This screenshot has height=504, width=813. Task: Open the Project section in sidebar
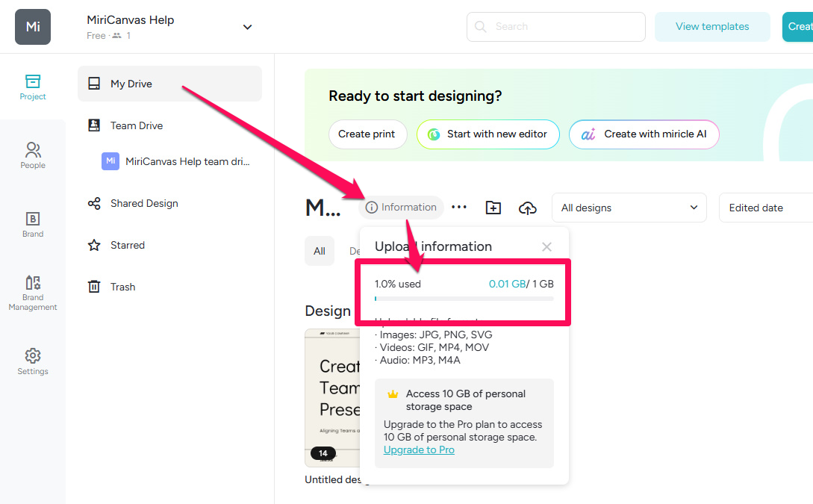[x=33, y=87]
